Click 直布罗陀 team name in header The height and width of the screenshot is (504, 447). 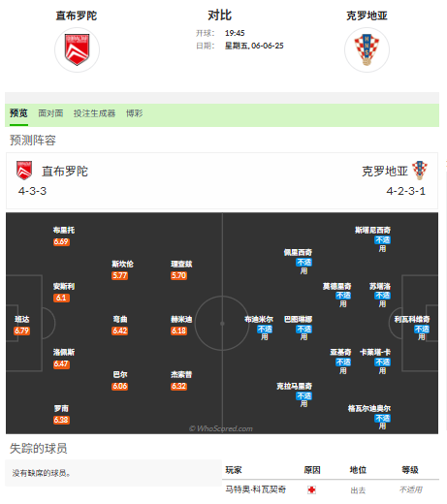77,16
